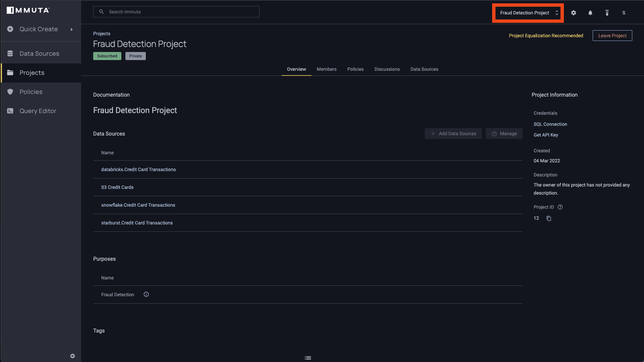Open S3 Credit Cards data source
This screenshot has height=362, width=644.
pos(117,187)
